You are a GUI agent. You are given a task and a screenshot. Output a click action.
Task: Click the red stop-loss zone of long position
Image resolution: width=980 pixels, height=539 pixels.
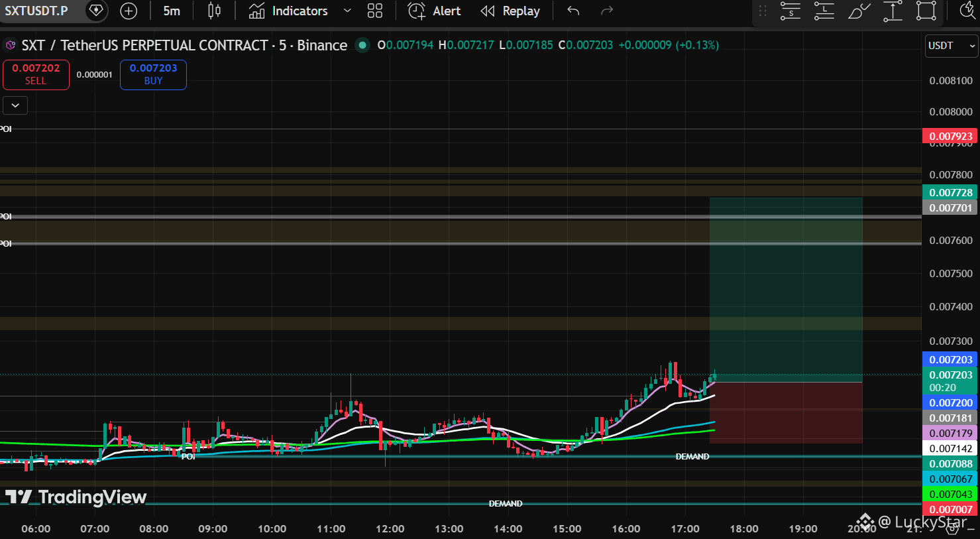786,412
